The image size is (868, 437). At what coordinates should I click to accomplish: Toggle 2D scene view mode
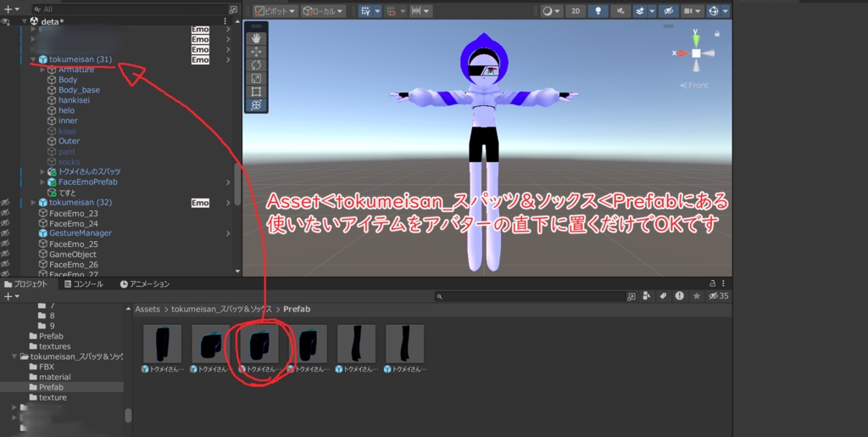(x=576, y=10)
